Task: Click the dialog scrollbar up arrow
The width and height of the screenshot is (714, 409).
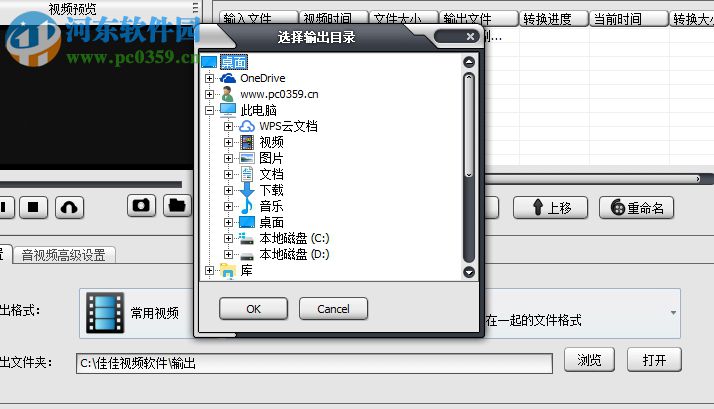Action: click(x=469, y=62)
